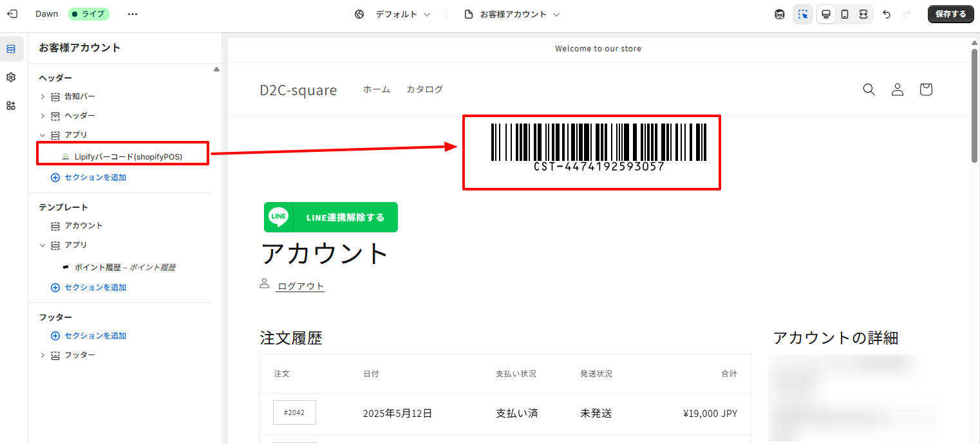Viewport: 980px width, 444px height.
Task: Click the ライブ status badge
Action: point(88,14)
